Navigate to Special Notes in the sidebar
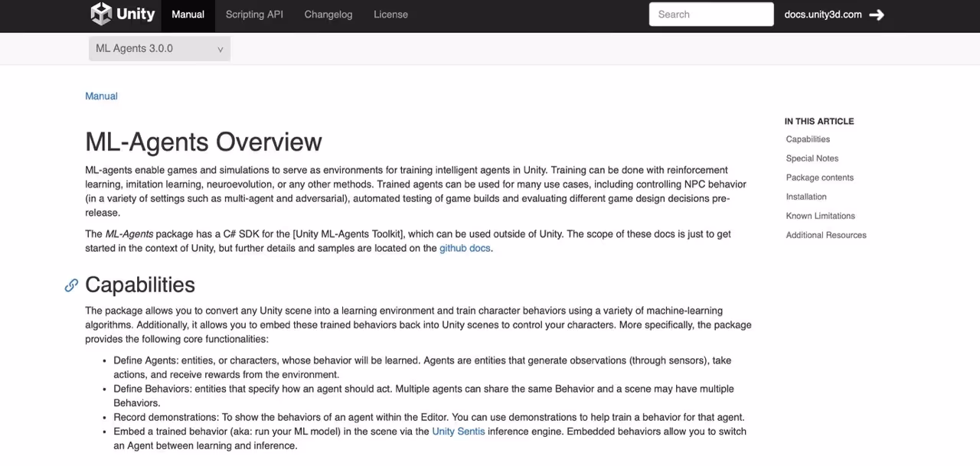980x466 pixels. [812, 158]
